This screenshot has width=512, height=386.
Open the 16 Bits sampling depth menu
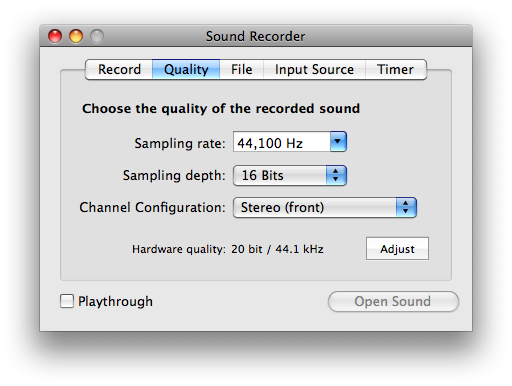(x=290, y=175)
